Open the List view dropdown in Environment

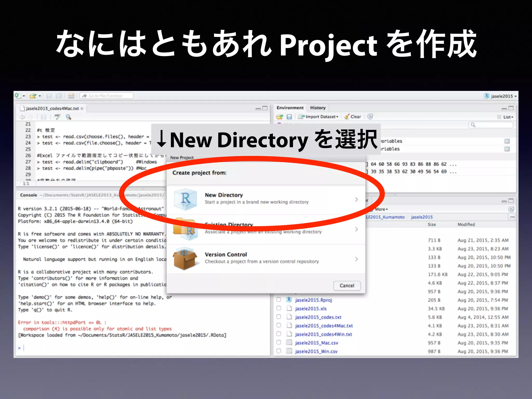point(505,117)
